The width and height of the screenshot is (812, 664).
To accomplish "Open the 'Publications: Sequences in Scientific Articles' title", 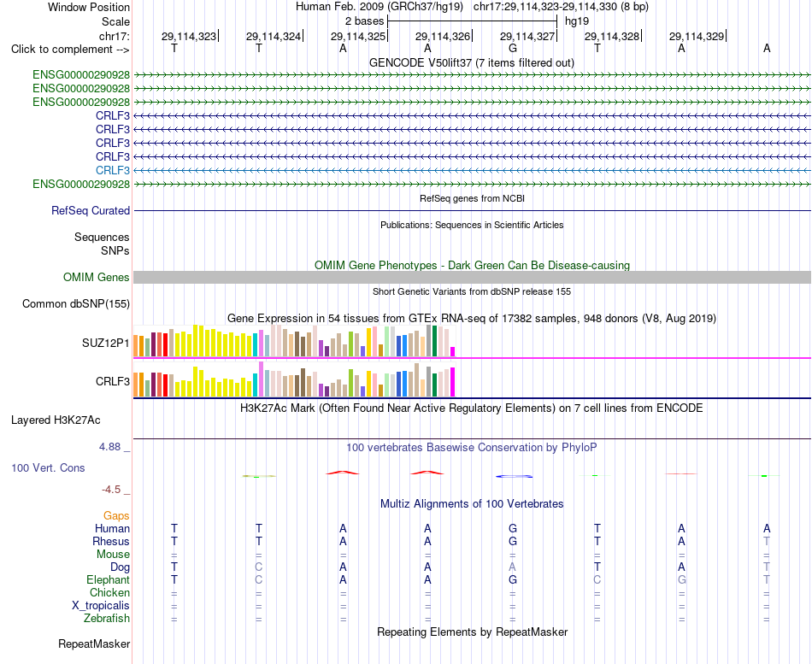I will coord(472,225).
